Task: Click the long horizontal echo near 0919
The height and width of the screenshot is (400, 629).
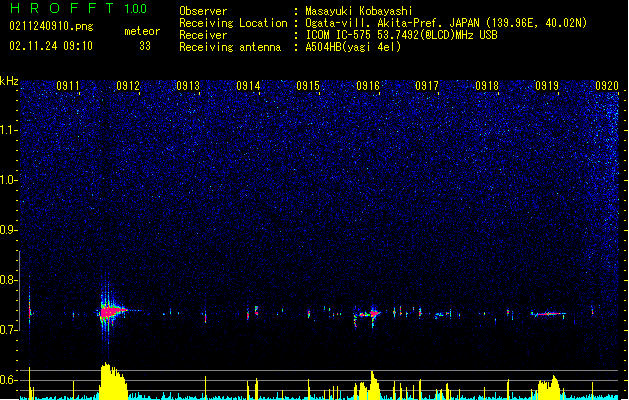Action: pyautogui.click(x=548, y=314)
